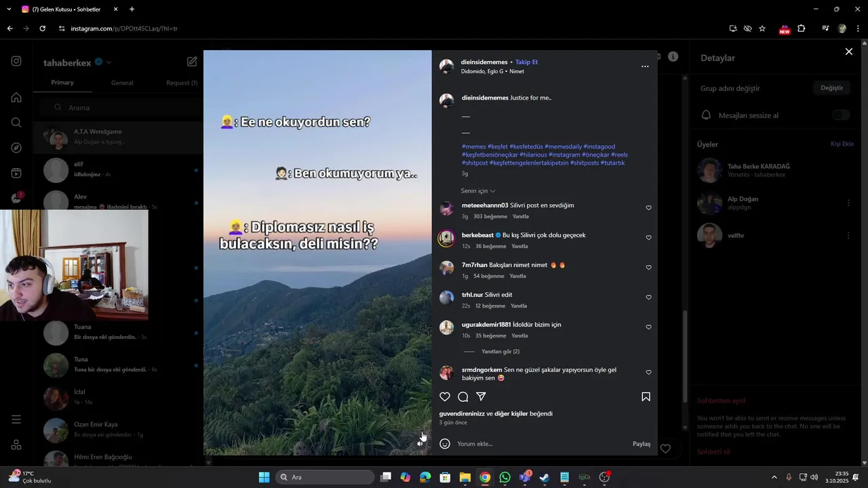Click Paylaş to post comment
This screenshot has width=868, height=488.
pyautogui.click(x=642, y=444)
